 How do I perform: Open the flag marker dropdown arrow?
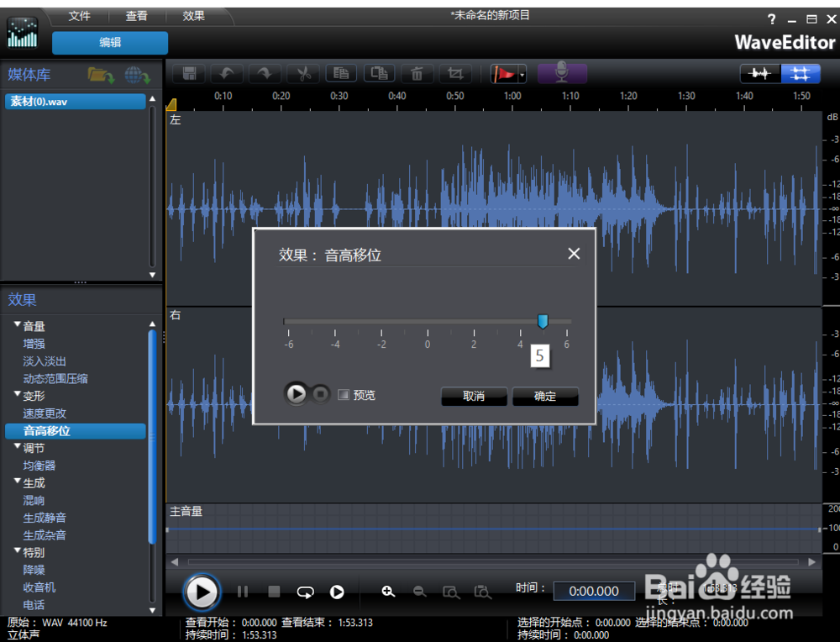pos(522,75)
